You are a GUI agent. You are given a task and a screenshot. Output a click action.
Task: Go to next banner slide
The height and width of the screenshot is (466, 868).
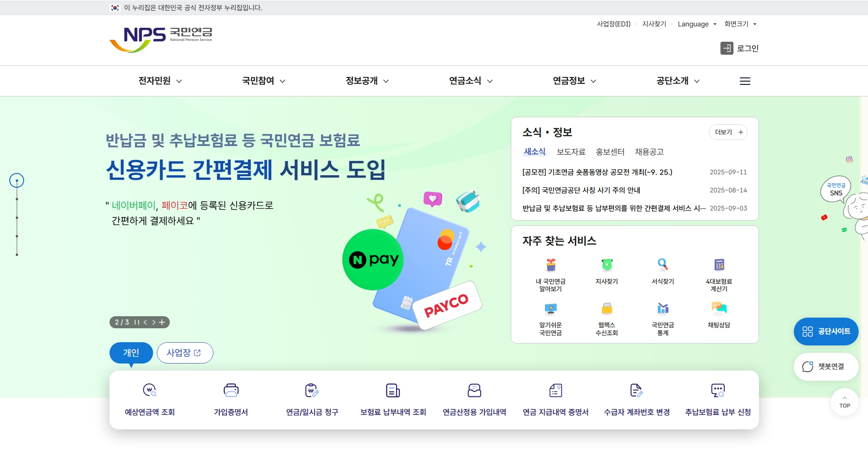[x=154, y=322]
